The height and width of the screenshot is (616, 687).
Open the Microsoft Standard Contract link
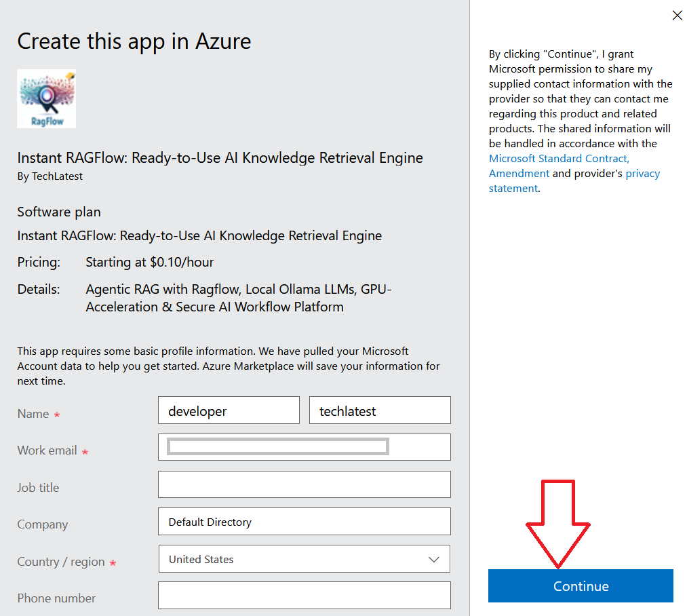coord(559,158)
